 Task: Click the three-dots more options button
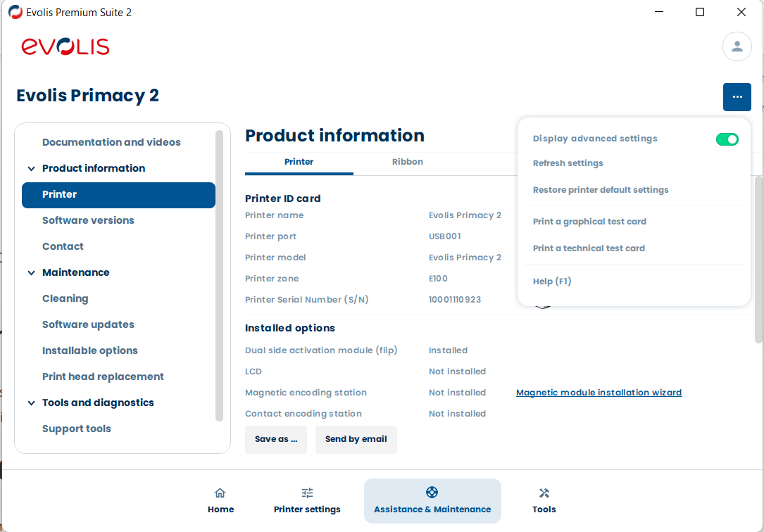point(737,97)
